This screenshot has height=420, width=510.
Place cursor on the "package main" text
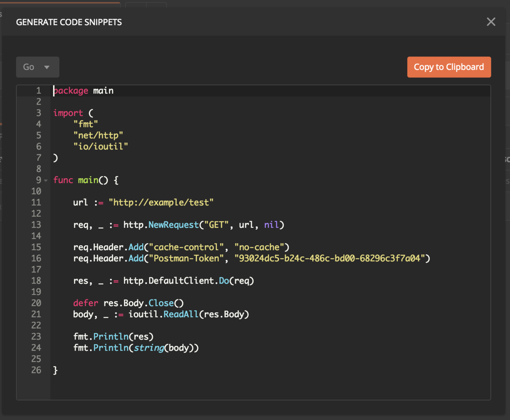(x=83, y=91)
